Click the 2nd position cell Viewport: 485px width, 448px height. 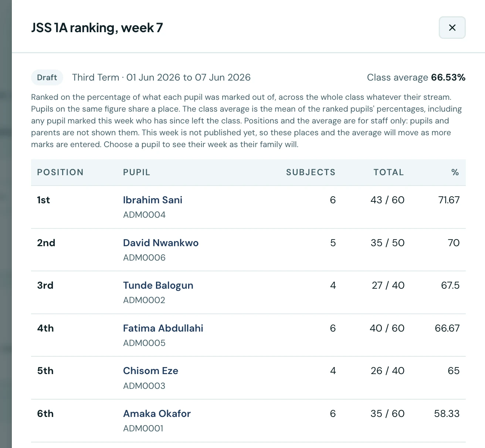(x=46, y=243)
